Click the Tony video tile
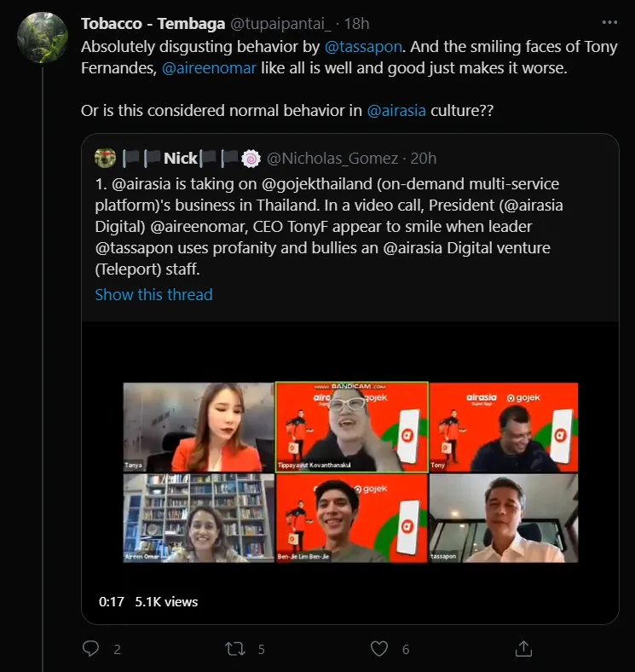 [503, 427]
